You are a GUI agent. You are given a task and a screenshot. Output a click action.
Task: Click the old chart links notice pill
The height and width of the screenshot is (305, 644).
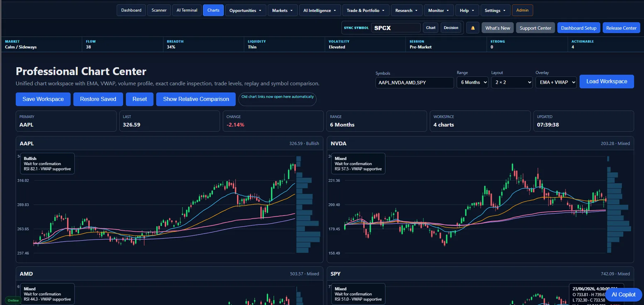click(277, 99)
